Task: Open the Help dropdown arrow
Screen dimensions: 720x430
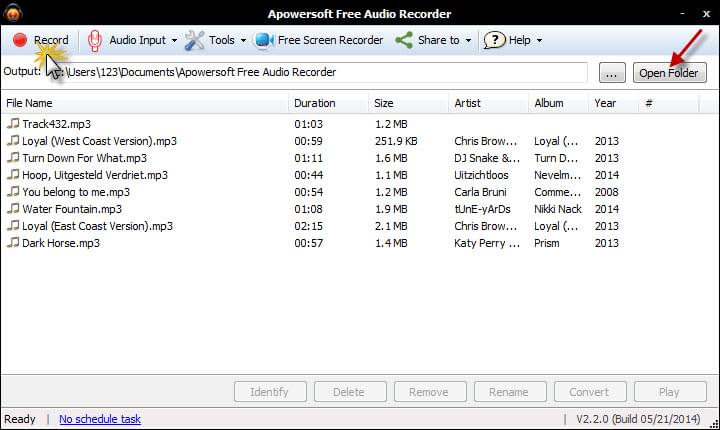Action: [x=539, y=41]
